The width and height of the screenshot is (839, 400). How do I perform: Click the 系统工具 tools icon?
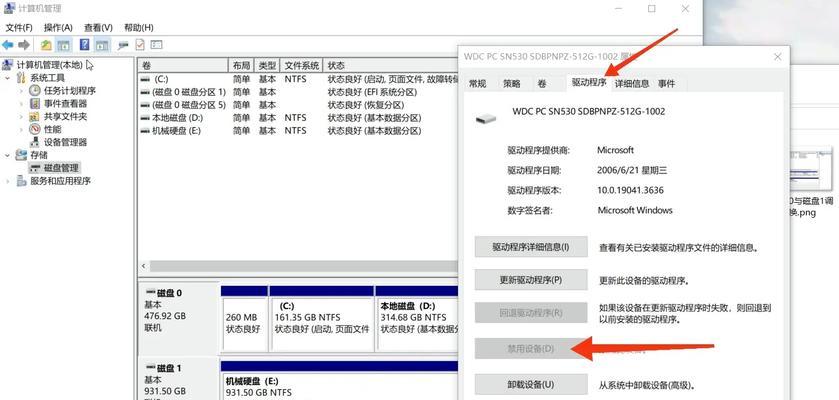pyautogui.click(x=21, y=78)
